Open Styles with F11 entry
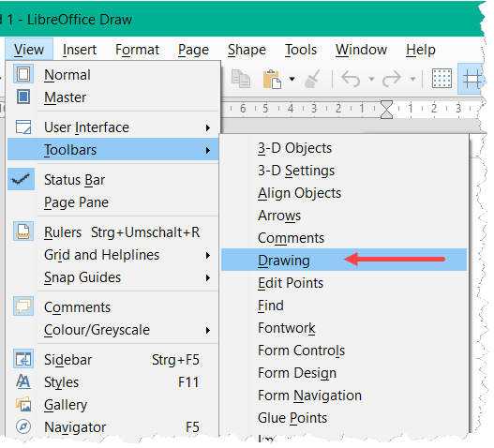The width and height of the screenshot is (494, 448). [x=112, y=382]
